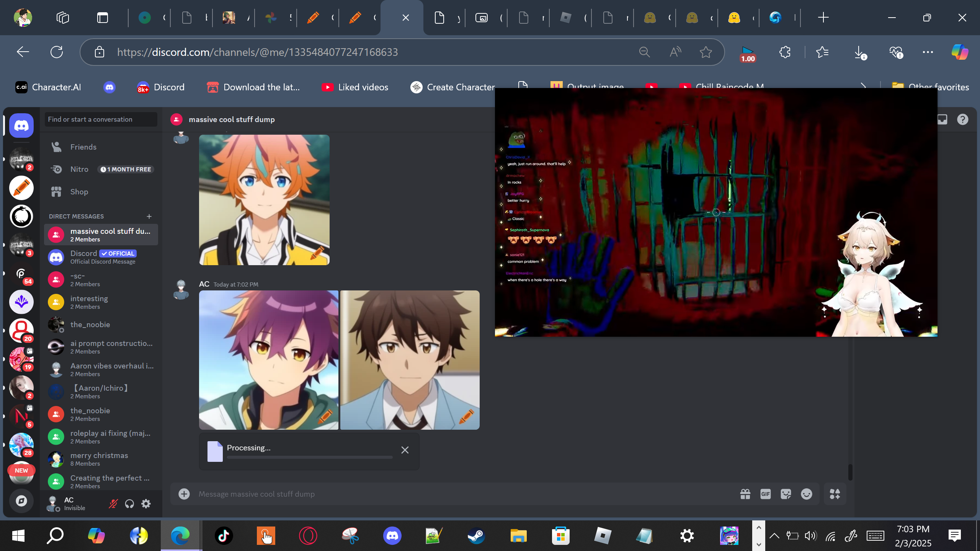Open roleplay ai fixing group DM
The image size is (980, 551).
coord(101,437)
